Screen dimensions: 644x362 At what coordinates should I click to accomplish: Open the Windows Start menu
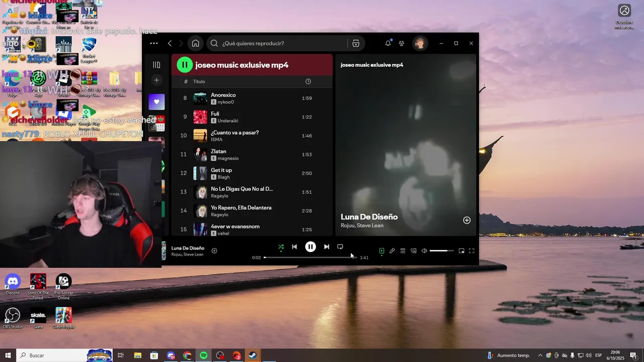(x=8, y=355)
